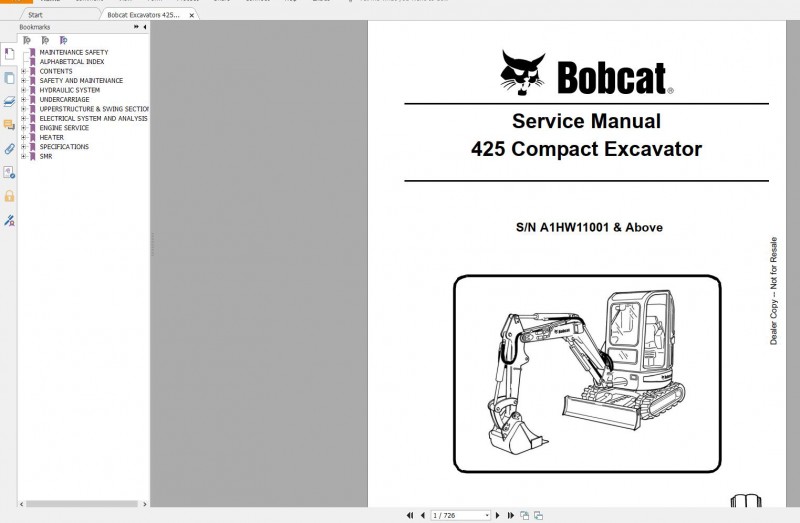The width and height of the screenshot is (800, 523).
Task: Collapse the Bookmarks panel with left arrow
Action: [145, 27]
